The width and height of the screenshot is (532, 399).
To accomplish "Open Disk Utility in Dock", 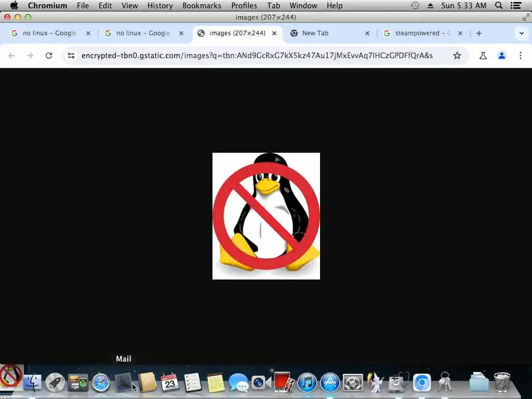I will tap(398, 383).
